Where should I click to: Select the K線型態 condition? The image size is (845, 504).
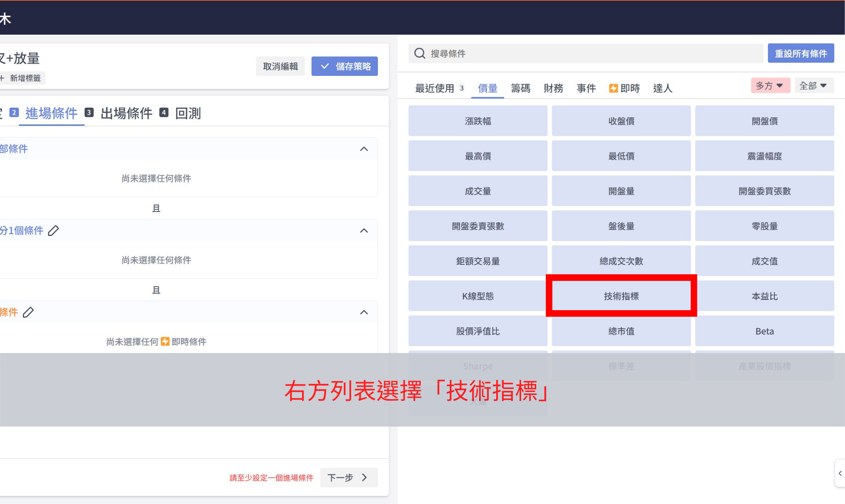coord(477,296)
